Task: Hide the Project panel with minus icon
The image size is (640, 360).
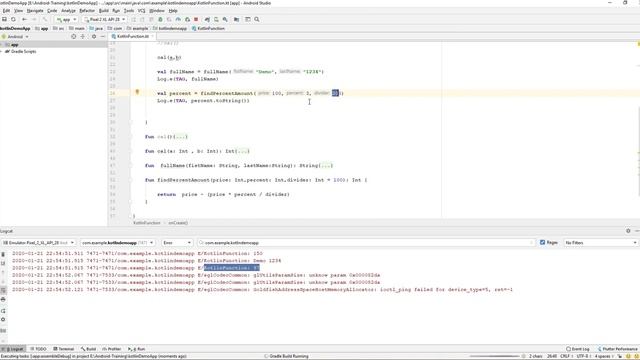Action: pyautogui.click(x=102, y=36)
